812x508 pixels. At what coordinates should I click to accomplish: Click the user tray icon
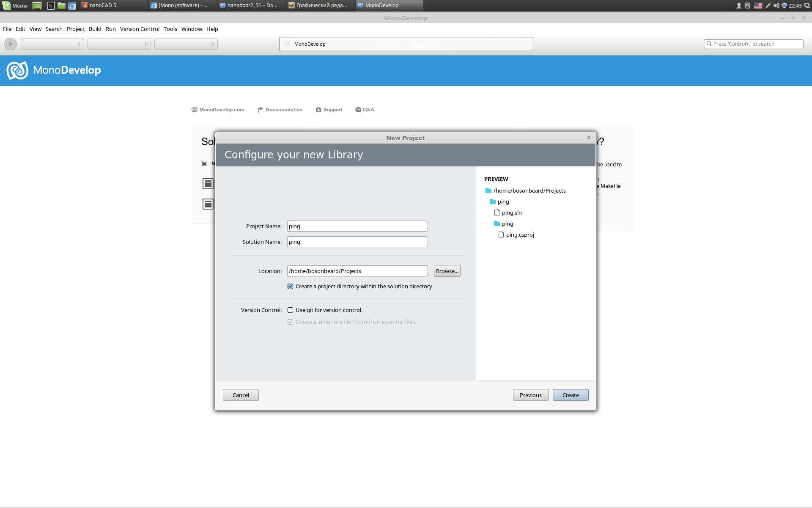pos(739,6)
